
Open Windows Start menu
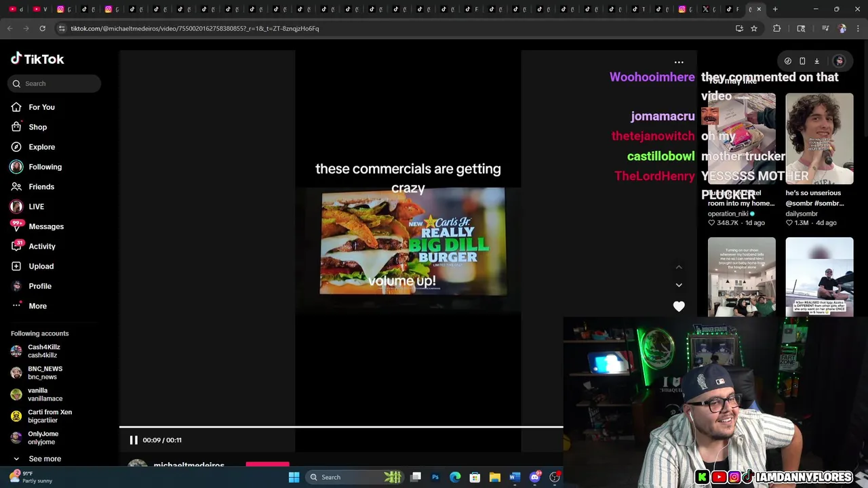pyautogui.click(x=294, y=477)
